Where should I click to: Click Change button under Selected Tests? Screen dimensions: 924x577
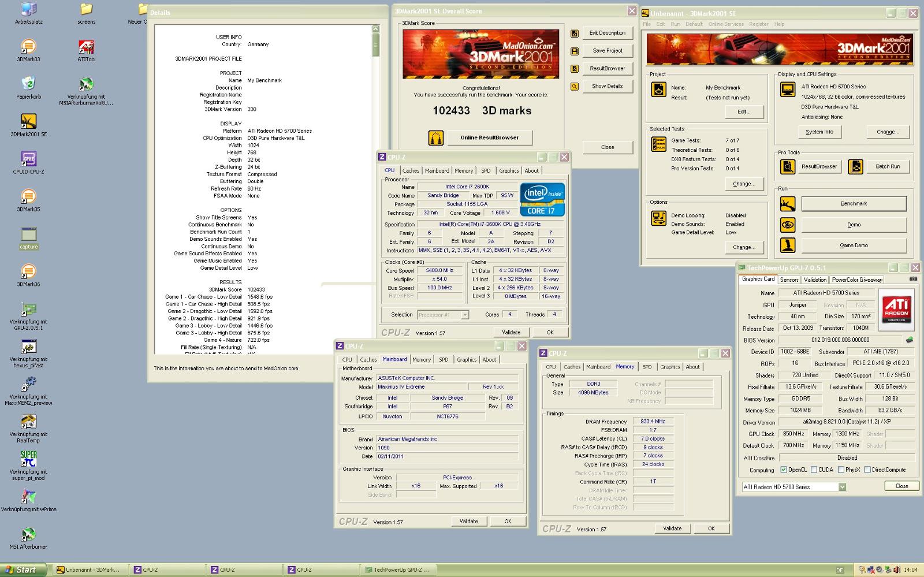coord(743,184)
